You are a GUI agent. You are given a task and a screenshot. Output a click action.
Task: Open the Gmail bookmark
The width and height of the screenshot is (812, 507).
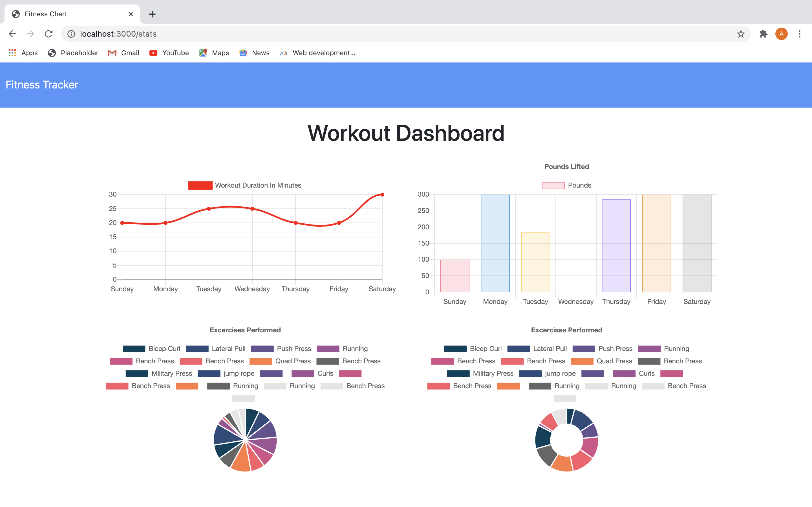(123, 53)
